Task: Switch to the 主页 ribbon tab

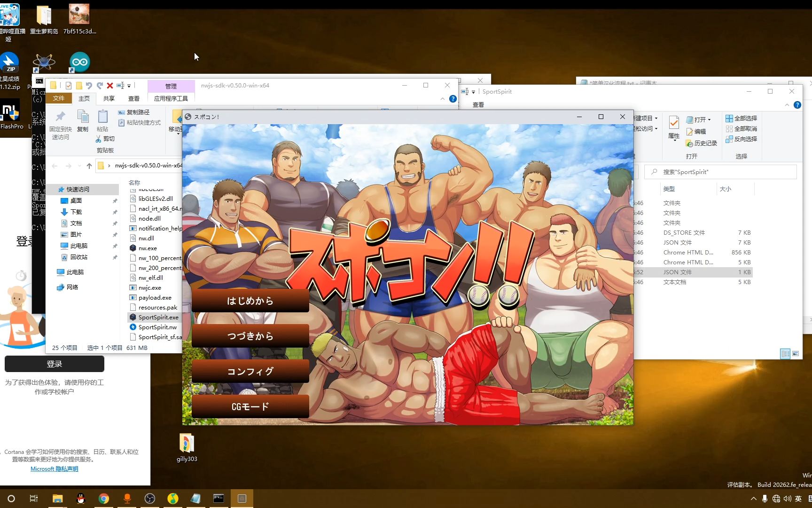Action: click(x=84, y=98)
